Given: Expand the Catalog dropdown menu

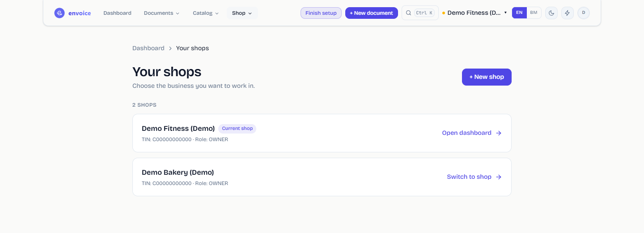Looking at the screenshot, I should pyautogui.click(x=206, y=13).
